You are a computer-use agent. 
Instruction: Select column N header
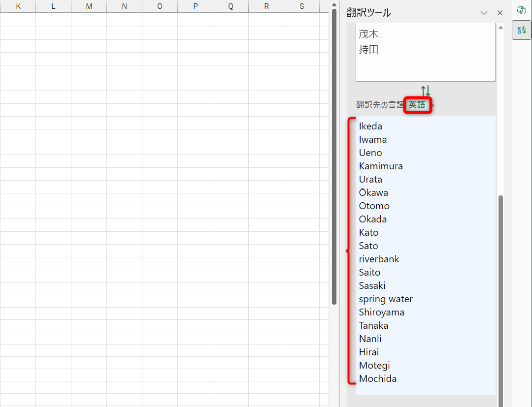pyautogui.click(x=124, y=6)
